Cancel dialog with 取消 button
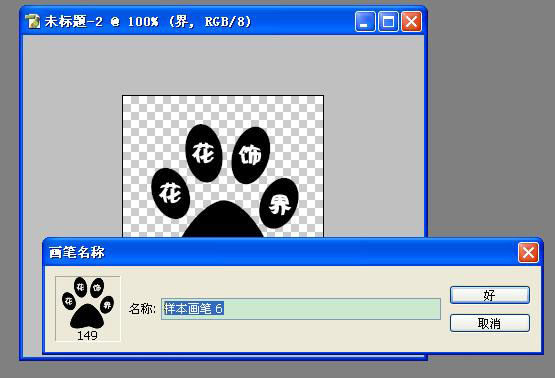 (490, 323)
